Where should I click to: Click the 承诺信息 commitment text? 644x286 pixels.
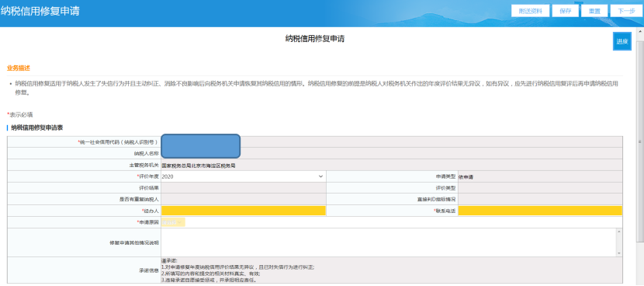tap(237, 270)
